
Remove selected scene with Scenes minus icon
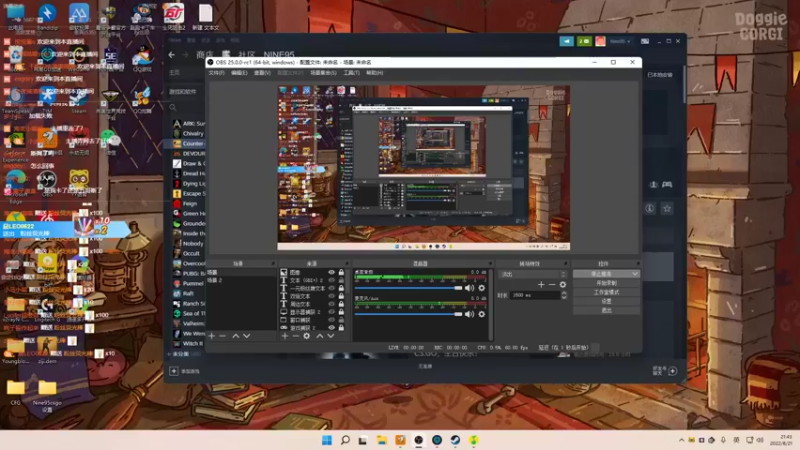pos(222,336)
